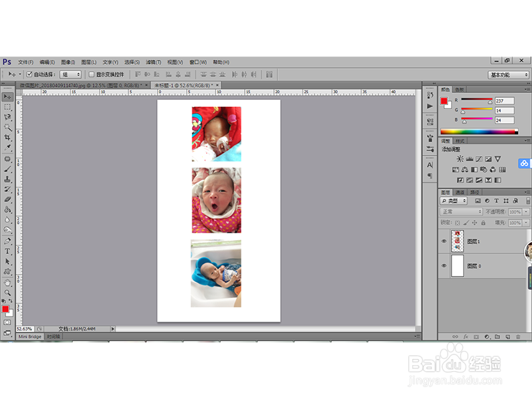Toggle lock position
Screen dimensions: 532x399
pyautogui.click(x=475, y=223)
